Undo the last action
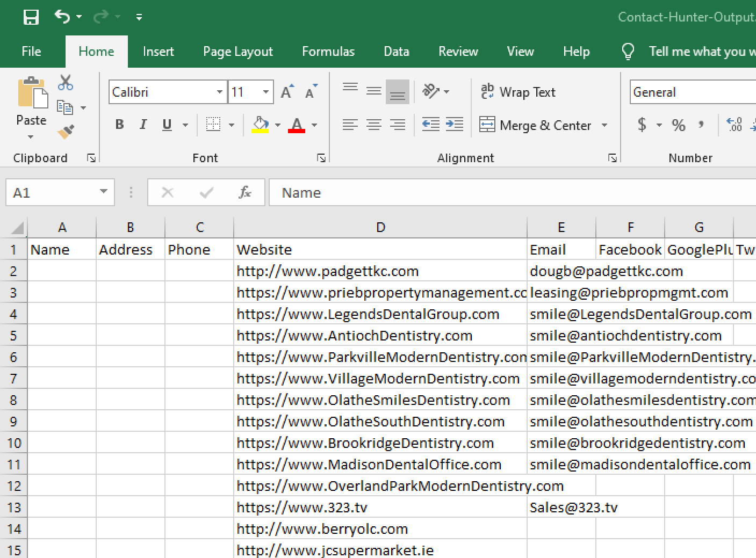The image size is (756, 558). 62,17
